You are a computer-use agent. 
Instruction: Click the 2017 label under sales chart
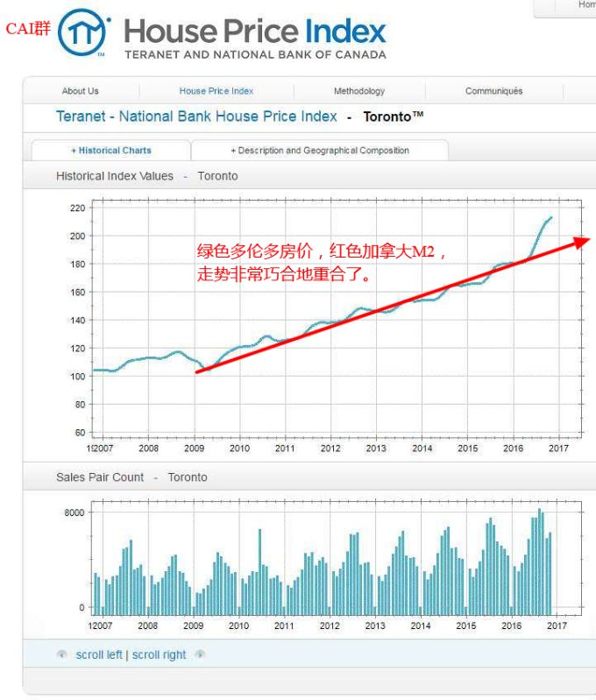pyautogui.click(x=557, y=626)
